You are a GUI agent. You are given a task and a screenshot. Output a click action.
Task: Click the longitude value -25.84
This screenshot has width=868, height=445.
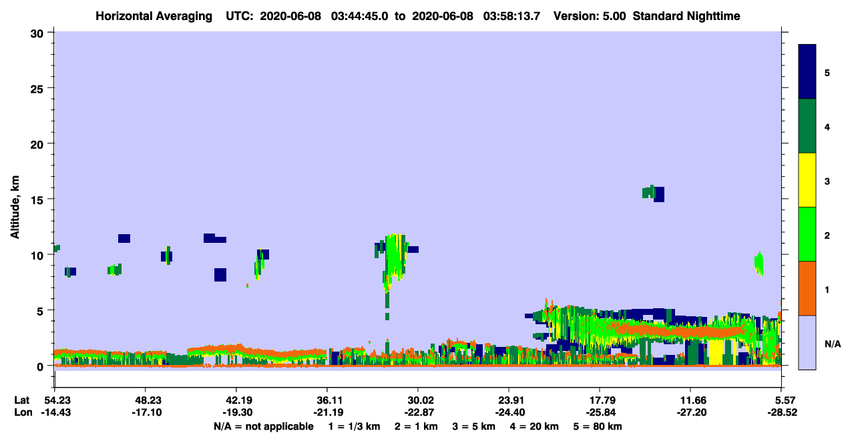(600, 413)
